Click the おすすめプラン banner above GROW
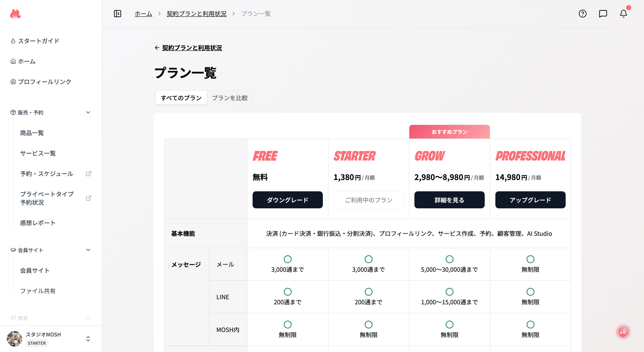 click(x=449, y=132)
